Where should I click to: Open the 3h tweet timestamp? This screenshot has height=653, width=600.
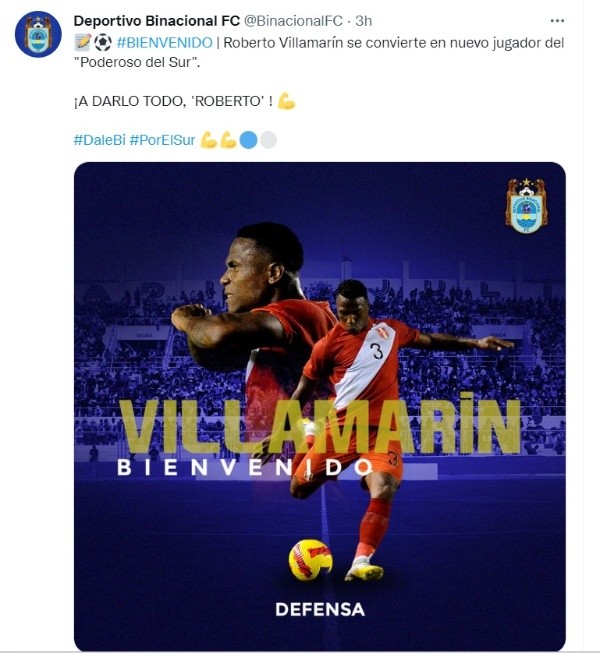point(363,21)
